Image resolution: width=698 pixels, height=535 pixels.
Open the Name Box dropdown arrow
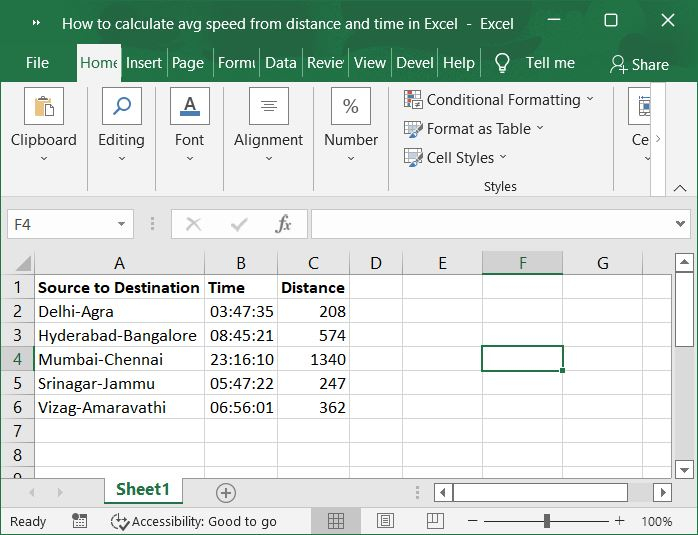tap(121, 225)
